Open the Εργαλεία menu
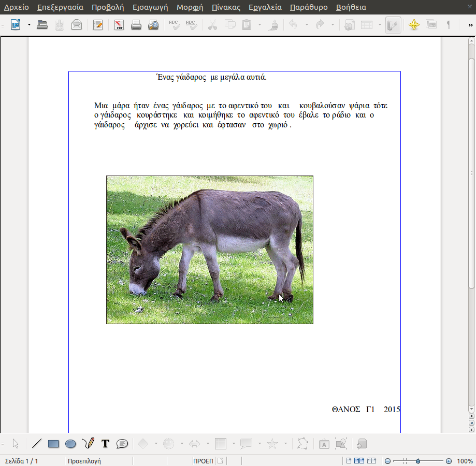476x466 pixels. pyautogui.click(x=265, y=7)
